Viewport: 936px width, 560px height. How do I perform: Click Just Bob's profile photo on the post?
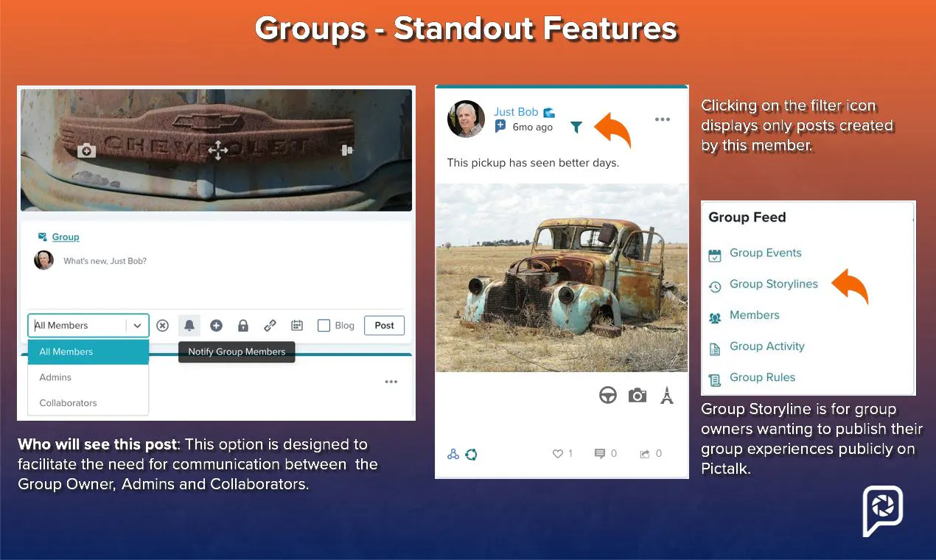pyautogui.click(x=466, y=119)
